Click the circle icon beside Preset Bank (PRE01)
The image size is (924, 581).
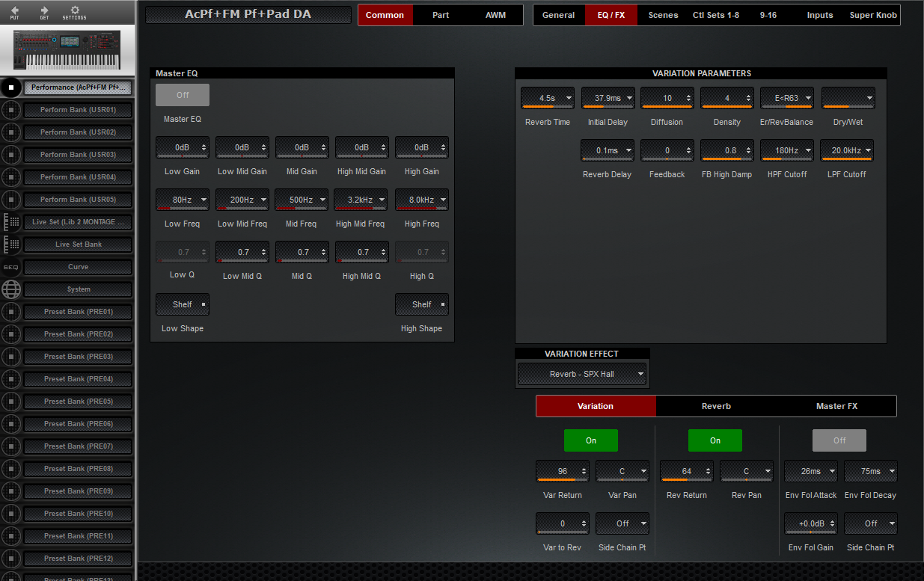pos(11,312)
